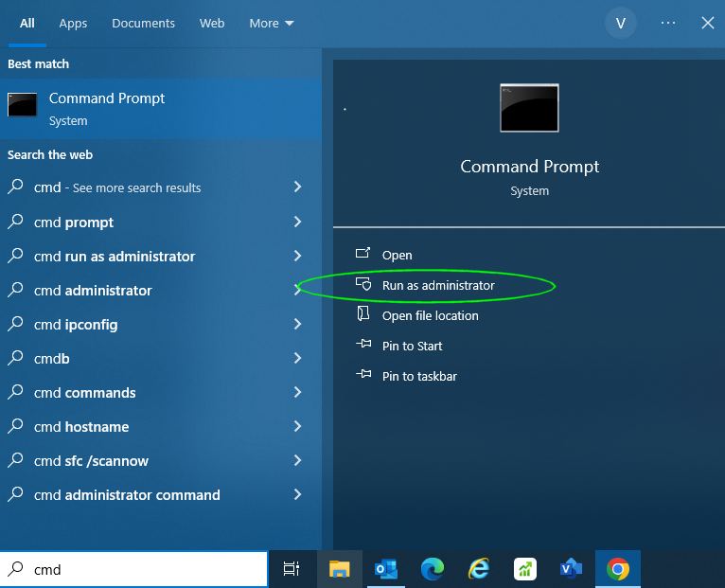
Task: Click the user account avatar V
Action: (621, 24)
